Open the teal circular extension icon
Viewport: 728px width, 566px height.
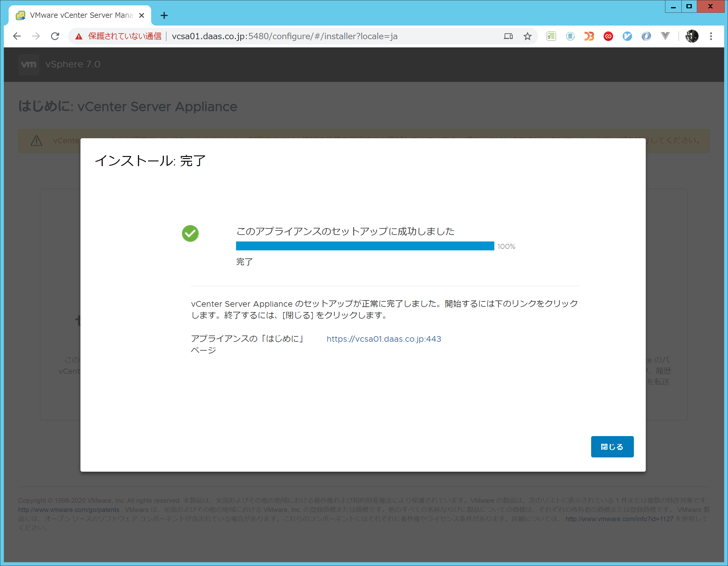pyautogui.click(x=570, y=36)
